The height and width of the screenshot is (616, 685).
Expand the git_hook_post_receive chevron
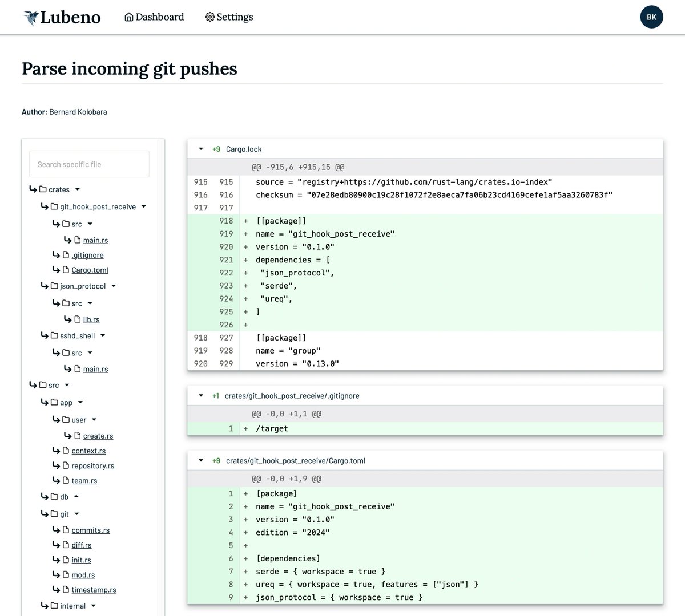pos(143,206)
